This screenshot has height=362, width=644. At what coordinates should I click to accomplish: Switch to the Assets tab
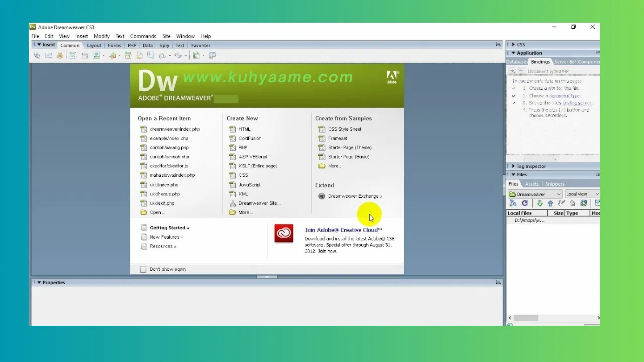pyautogui.click(x=532, y=184)
